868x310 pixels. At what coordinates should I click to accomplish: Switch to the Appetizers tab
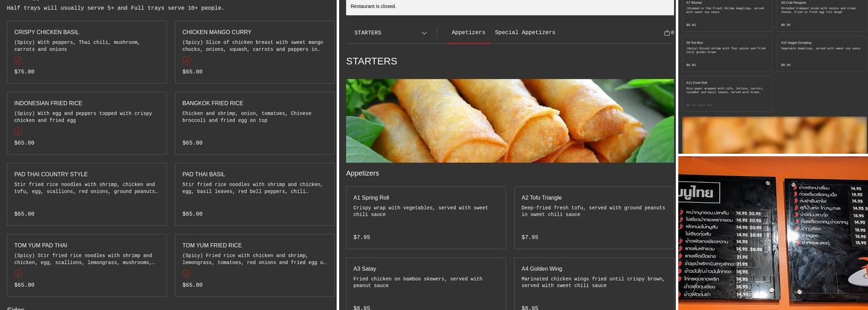pyautogui.click(x=468, y=33)
